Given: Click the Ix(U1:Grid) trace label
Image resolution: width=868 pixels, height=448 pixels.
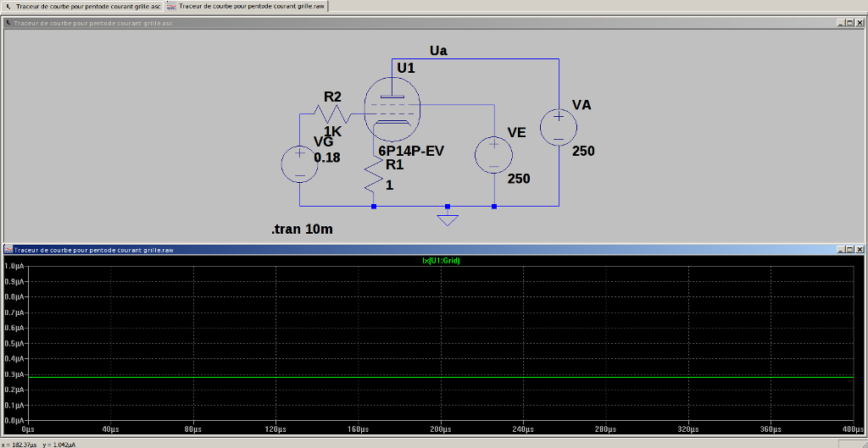Looking at the screenshot, I should (441, 261).
